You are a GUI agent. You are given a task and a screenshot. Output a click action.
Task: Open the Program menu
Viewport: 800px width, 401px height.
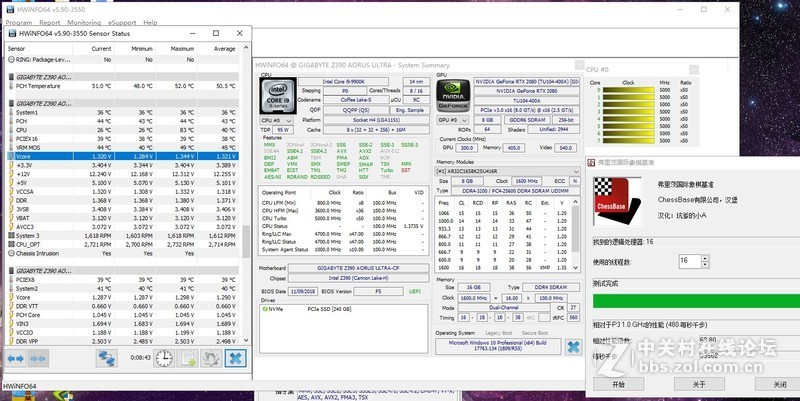point(19,22)
